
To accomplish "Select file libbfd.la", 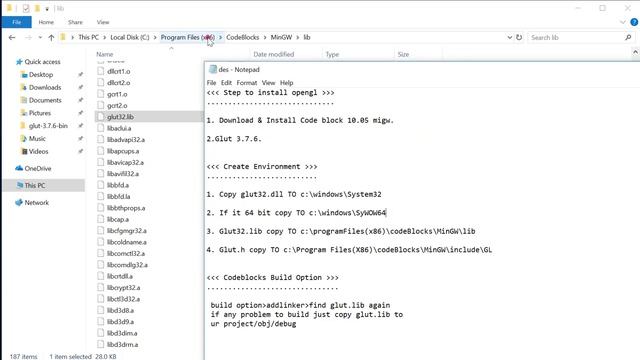I will pos(119,196).
